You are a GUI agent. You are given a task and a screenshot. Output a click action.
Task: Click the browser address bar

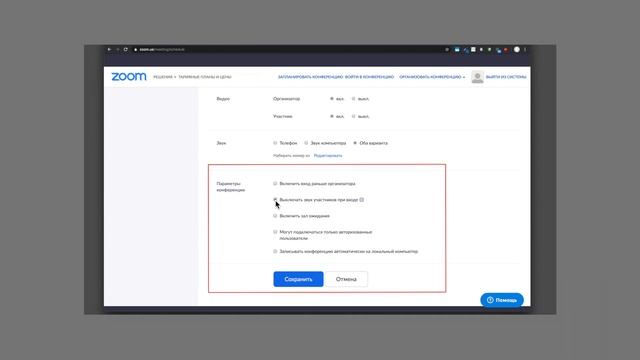[x=286, y=49]
